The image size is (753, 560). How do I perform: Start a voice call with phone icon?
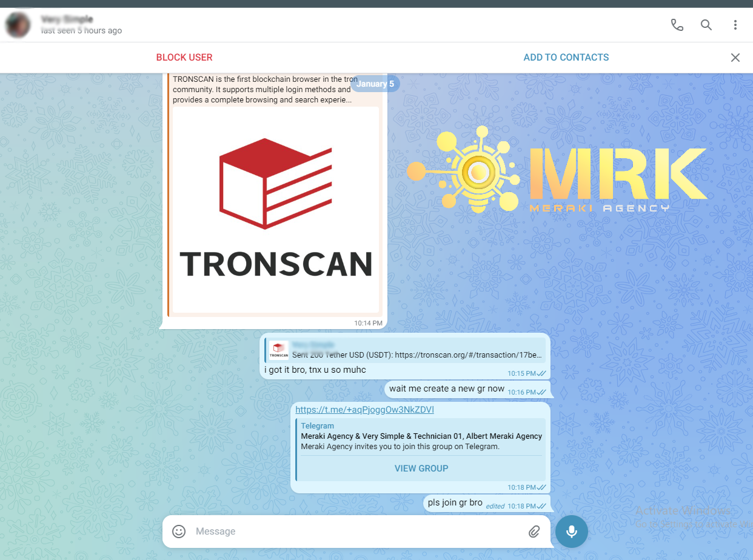677,25
